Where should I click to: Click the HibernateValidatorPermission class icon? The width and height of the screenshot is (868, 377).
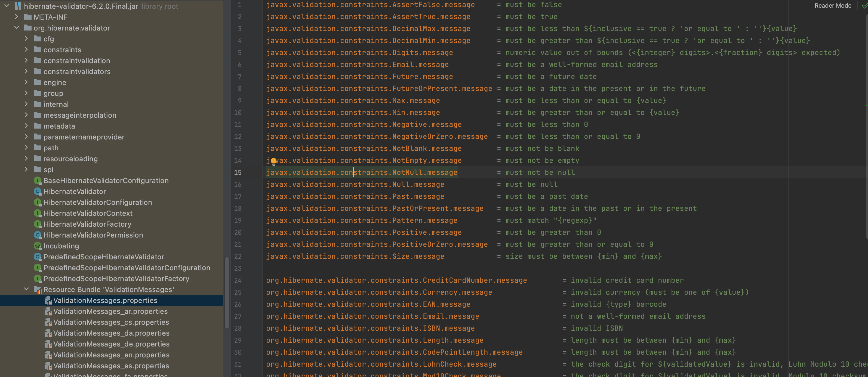click(x=38, y=235)
